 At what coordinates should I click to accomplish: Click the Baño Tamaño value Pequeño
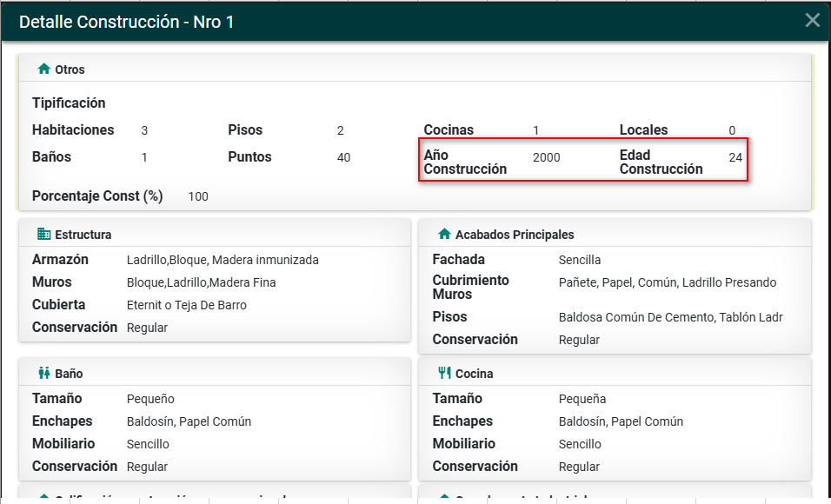coord(150,399)
